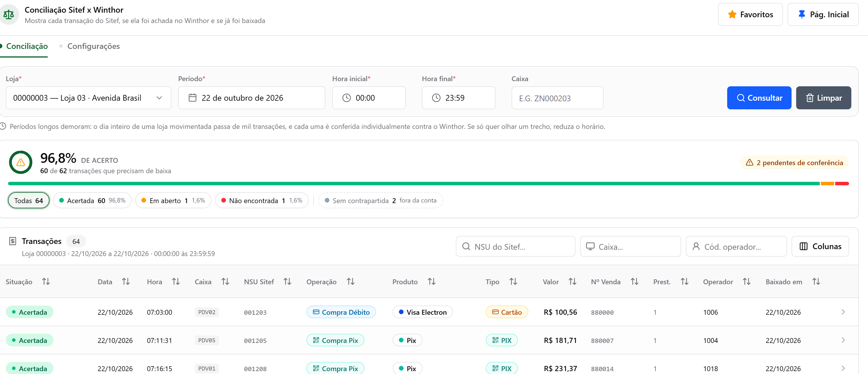Click the accuracy progress bar
Screen dimensions: 868x374
pos(428,184)
